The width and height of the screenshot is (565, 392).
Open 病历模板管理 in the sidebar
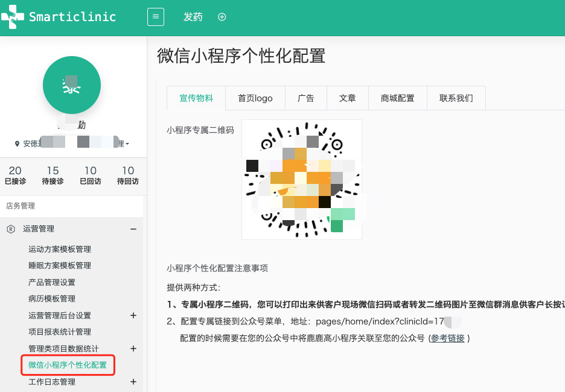(52, 299)
